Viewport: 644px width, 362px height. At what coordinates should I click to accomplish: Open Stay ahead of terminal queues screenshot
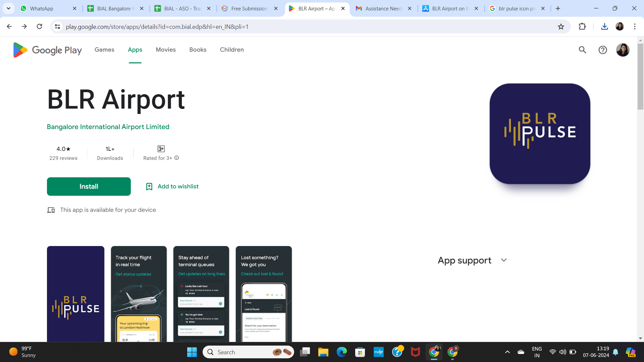tap(201, 294)
